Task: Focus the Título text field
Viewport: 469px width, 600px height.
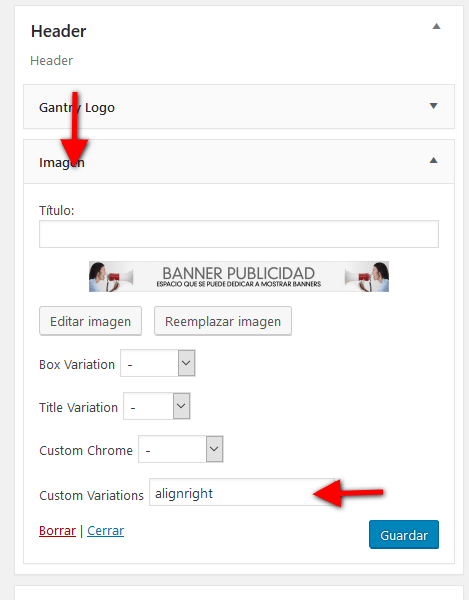Action: click(x=239, y=234)
